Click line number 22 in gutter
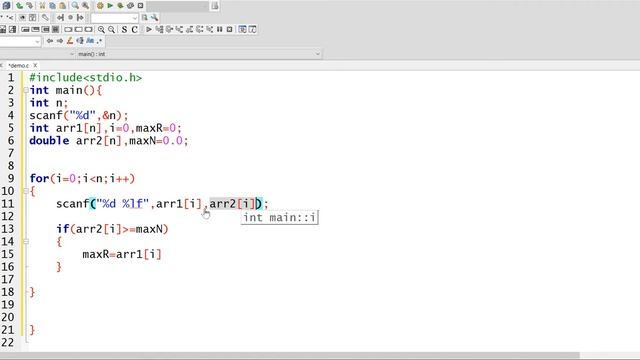The width and height of the screenshot is (640, 360). pyautogui.click(x=8, y=342)
